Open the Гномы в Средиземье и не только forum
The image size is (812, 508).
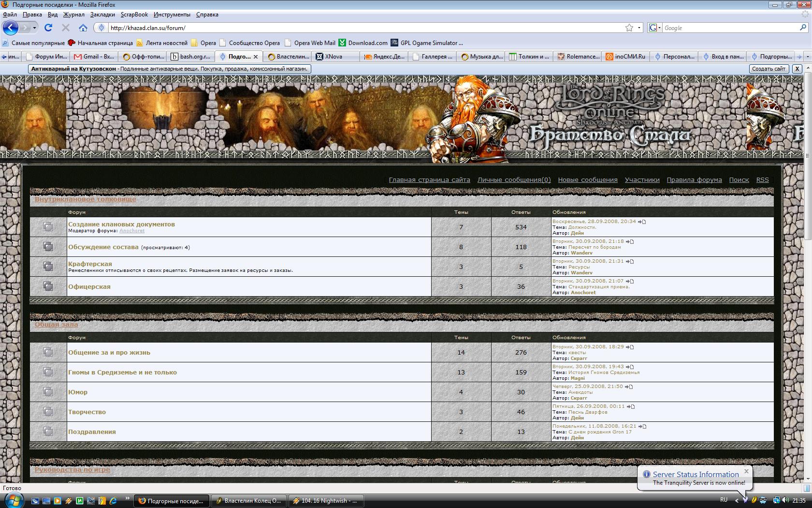pyautogui.click(x=122, y=372)
